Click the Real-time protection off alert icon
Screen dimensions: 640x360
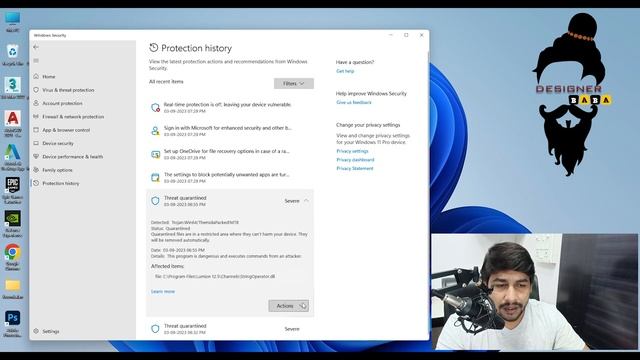click(155, 108)
